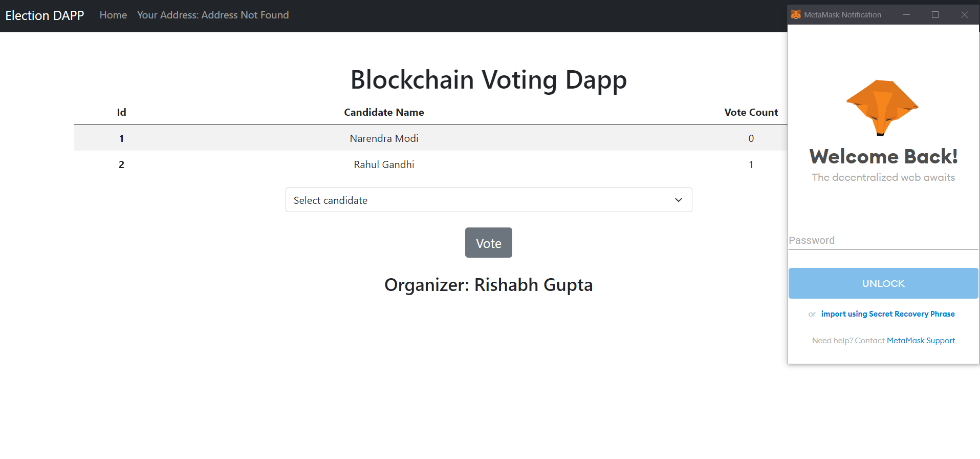Go to the Home nav item
Image resolution: width=980 pixels, height=459 pixels.
tap(113, 15)
